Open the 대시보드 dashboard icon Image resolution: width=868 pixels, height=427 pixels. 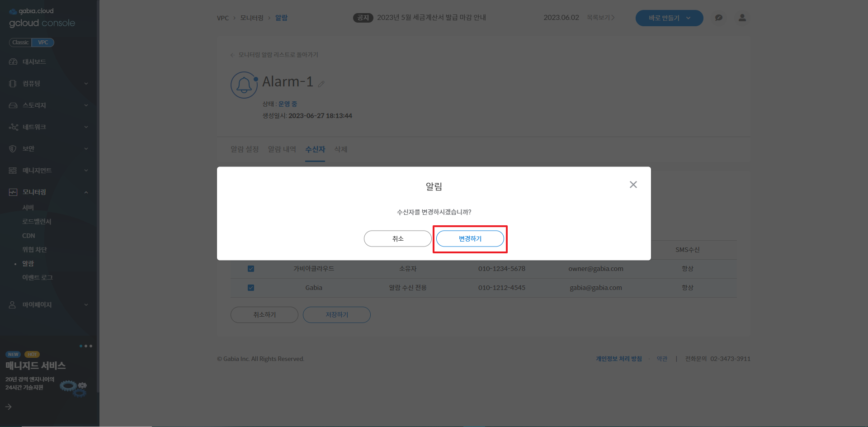coord(13,62)
